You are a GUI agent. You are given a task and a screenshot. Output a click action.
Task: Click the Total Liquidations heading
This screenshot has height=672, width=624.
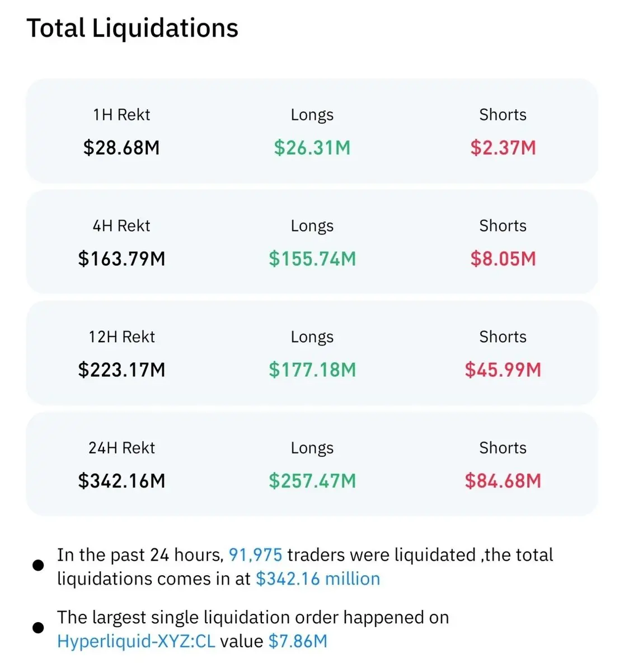133,28
